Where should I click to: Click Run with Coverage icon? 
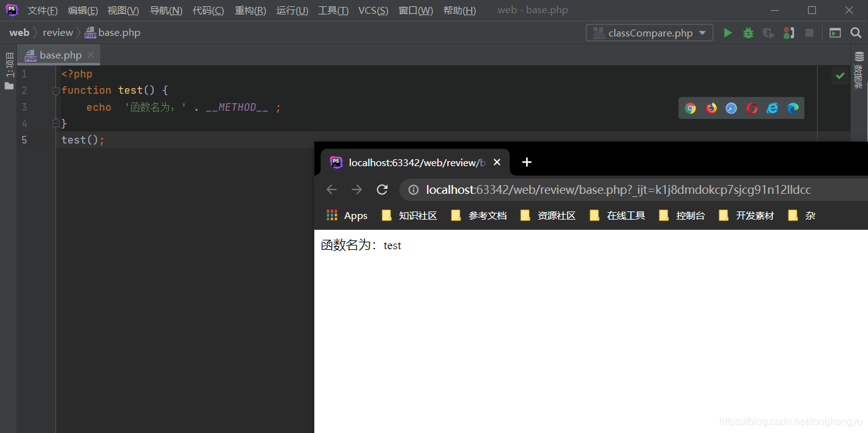(768, 33)
